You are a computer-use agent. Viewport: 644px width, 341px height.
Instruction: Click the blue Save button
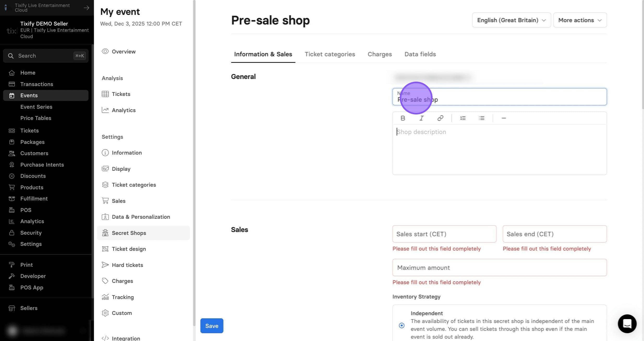click(x=212, y=326)
